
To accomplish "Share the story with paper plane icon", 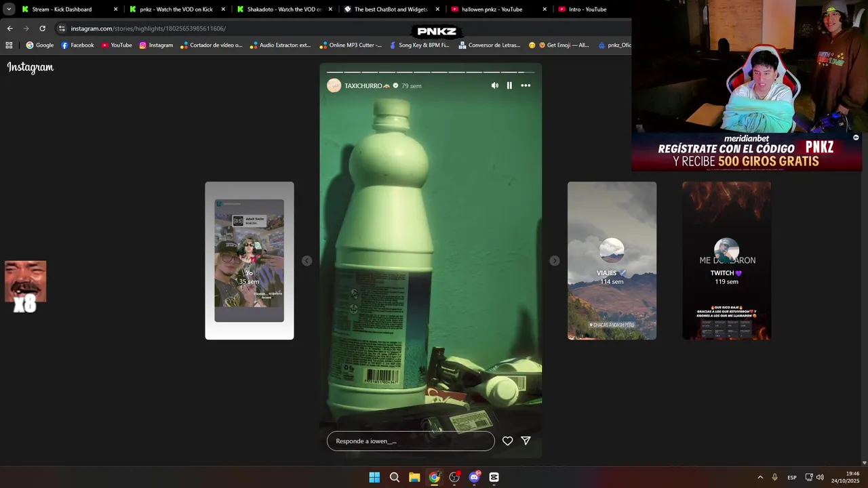I will [526, 441].
